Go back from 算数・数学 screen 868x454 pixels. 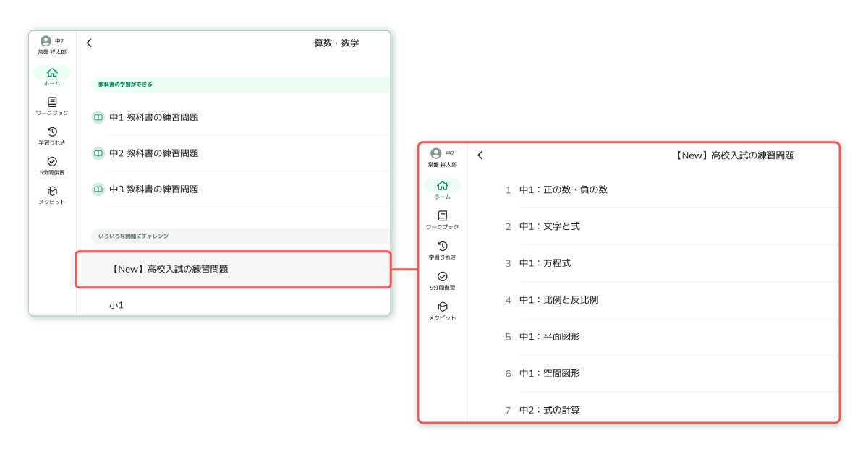click(x=89, y=43)
